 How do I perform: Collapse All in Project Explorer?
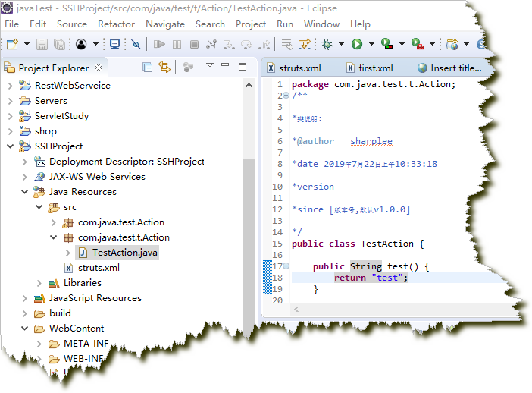coord(148,68)
